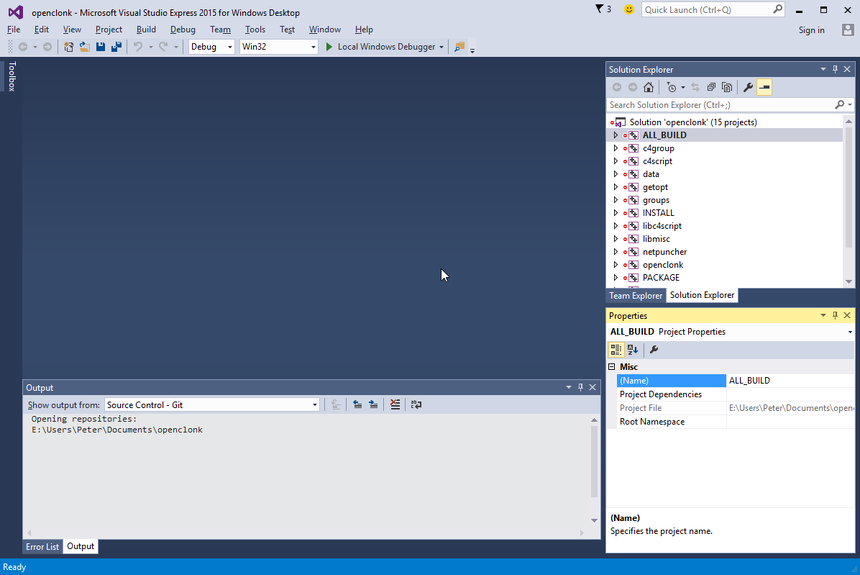Click the Open File toolbar icon
Image resolution: width=860 pixels, height=575 pixels.
tap(84, 47)
